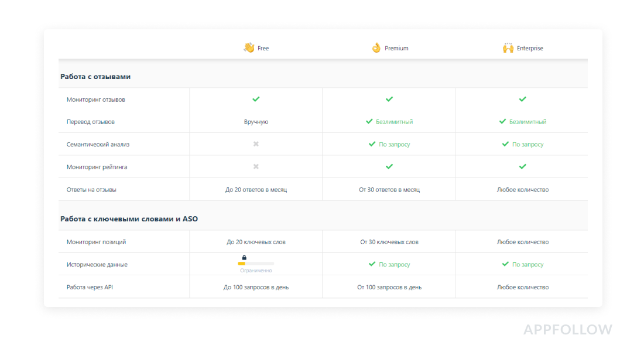This screenshot has height=352, width=644.
Task: Click Enterprise rating monitoring checkmark
Action: click(522, 166)
